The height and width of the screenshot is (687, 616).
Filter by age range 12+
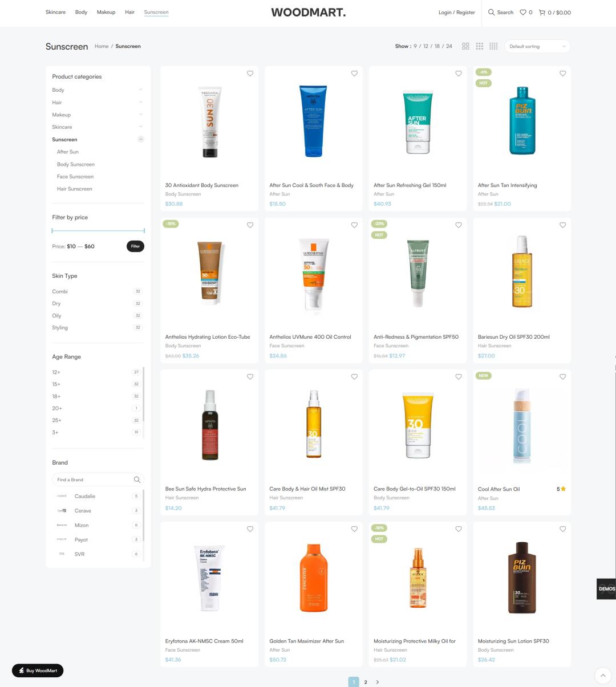56,372
